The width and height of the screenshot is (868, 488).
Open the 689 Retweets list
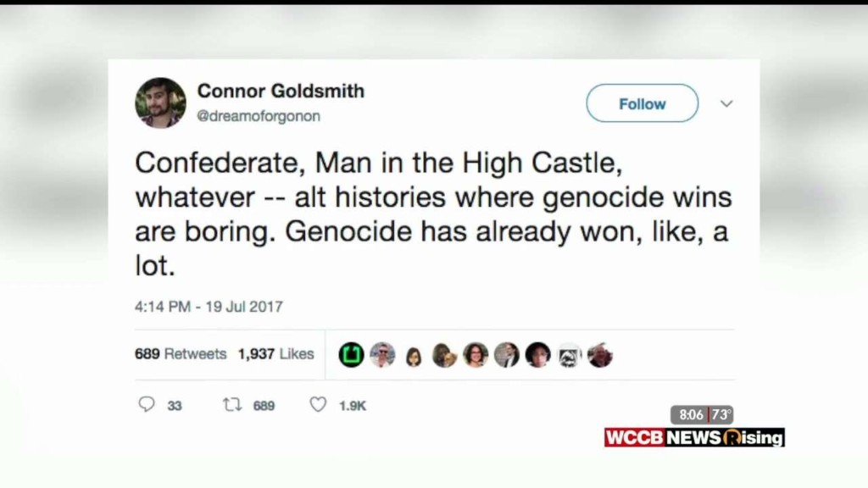[181, 353]
